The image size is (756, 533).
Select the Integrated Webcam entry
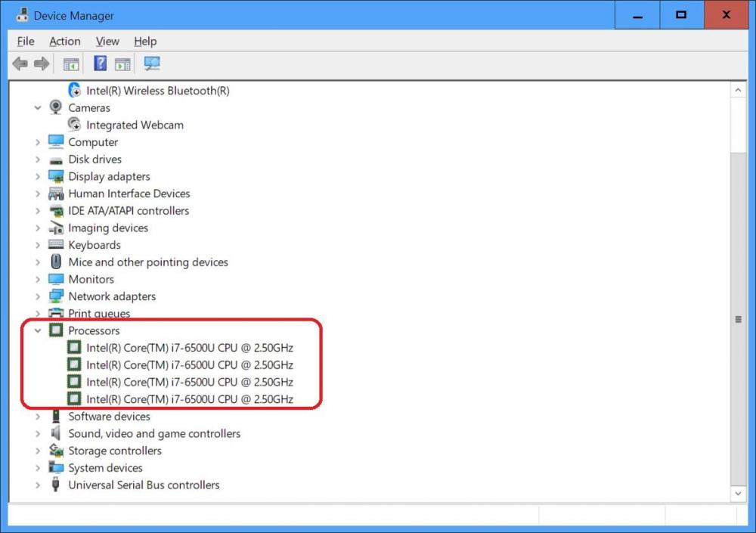(135, 125)
